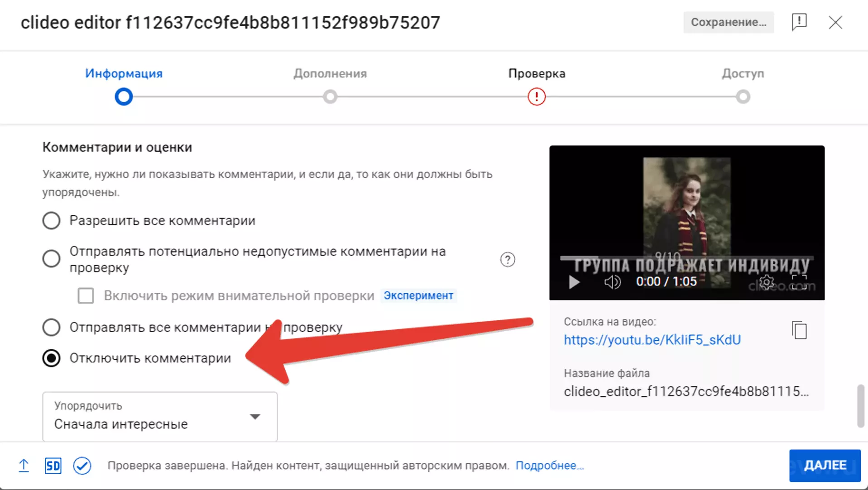This screenshot has height=490, width=868.
Task: Click the ДАЛЕЕ button
Action: [825, 465]
